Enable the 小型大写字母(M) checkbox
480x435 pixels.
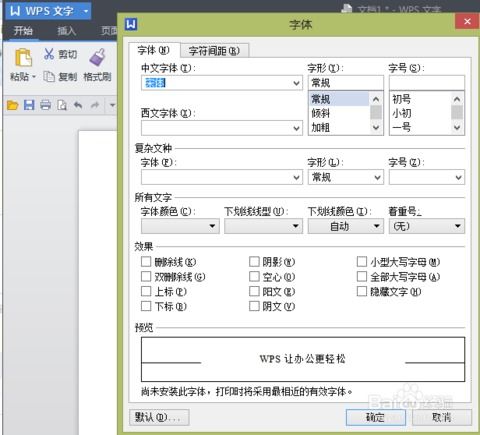pyautogui.click(x=362, y=262)
